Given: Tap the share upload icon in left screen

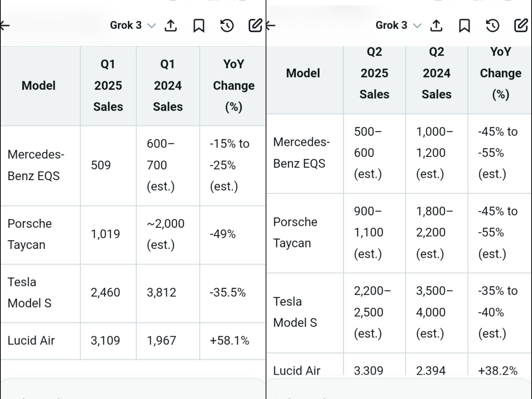Looking at the screenshot, I should tap(171, 26).
